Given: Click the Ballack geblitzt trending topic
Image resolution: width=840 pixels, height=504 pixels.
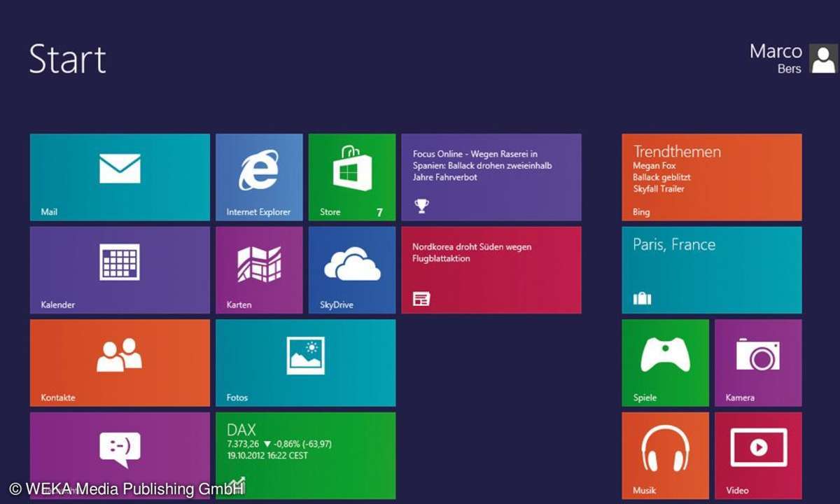Looking at the screenshot, I should click(661, 178).
